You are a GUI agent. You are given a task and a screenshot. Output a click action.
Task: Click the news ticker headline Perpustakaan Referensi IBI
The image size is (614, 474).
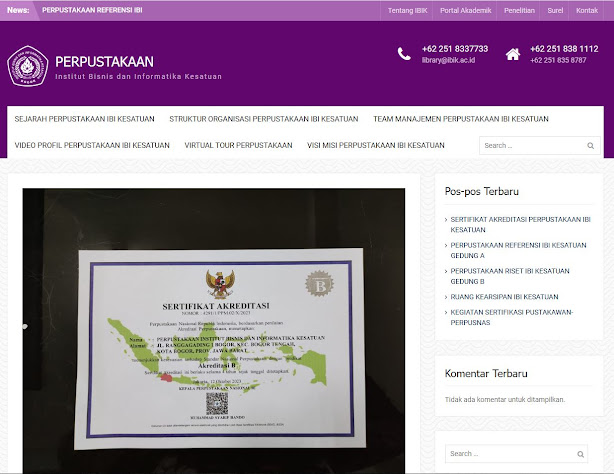point(92,10)
